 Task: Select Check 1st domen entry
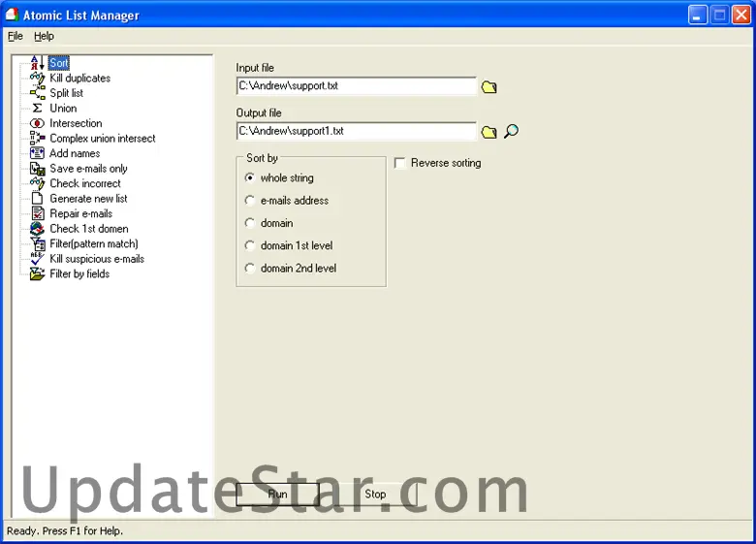[89, 229]
